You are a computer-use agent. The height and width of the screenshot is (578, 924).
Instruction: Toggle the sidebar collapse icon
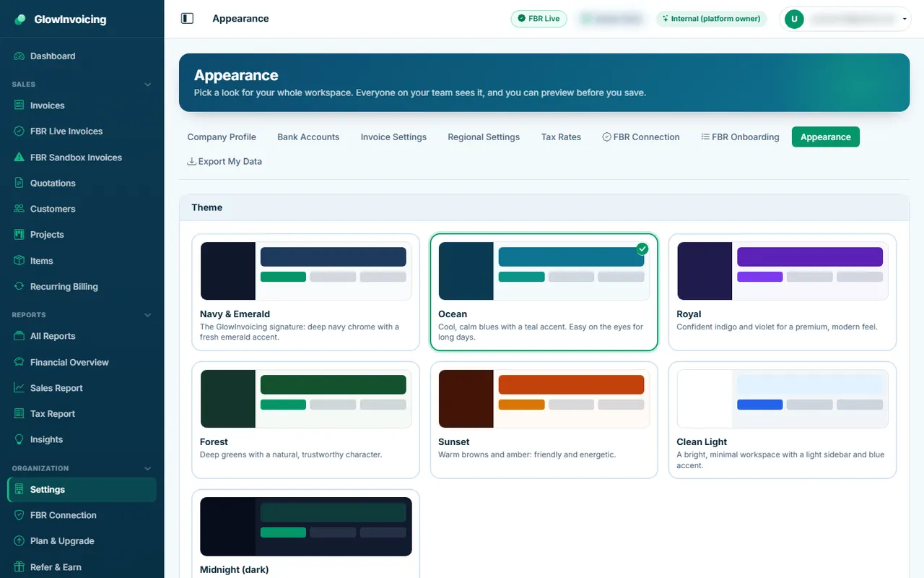click(187, 19)
